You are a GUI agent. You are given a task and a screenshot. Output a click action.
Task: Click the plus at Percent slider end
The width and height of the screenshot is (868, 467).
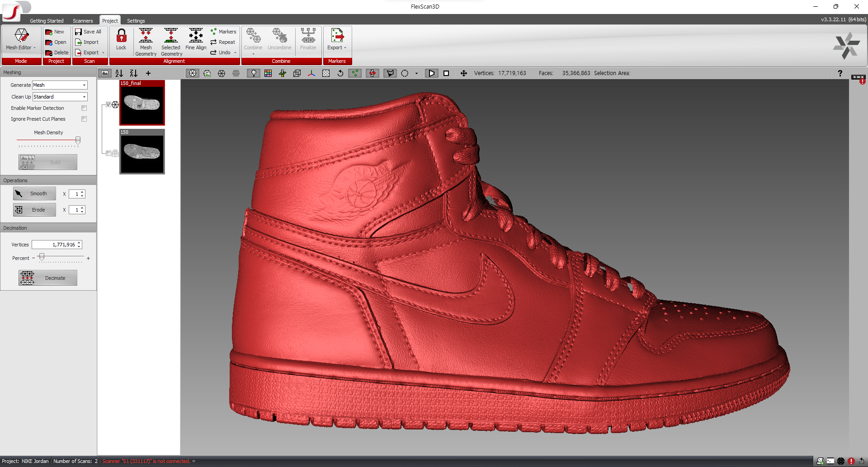[88, 259]
